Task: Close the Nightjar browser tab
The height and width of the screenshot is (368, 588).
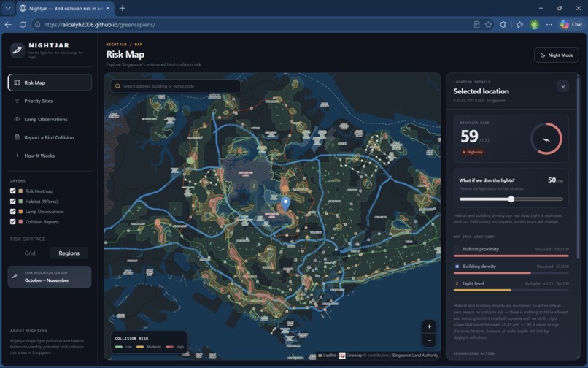Action: coord(108,8)
